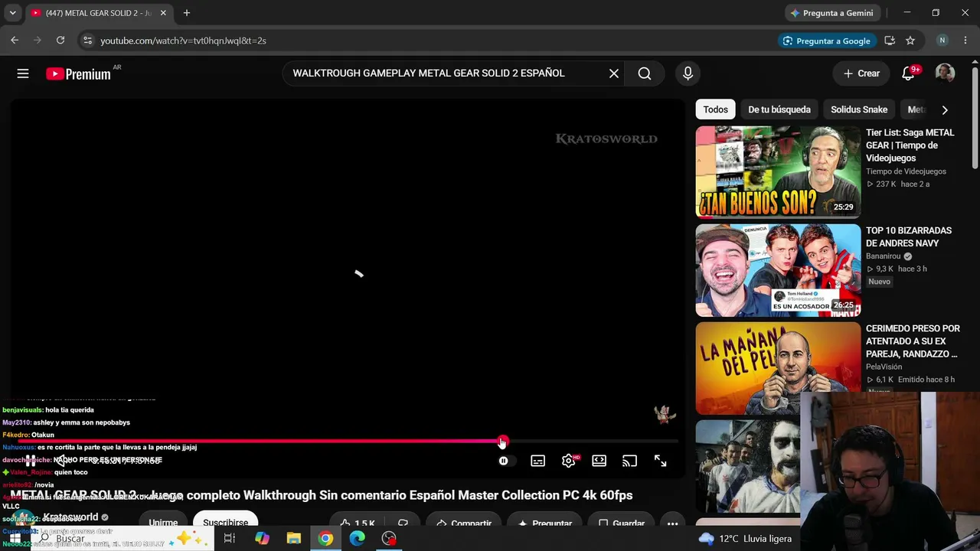The image size is (980, 551).
Task: Go to YouTube Premium home via logo
Action: coord(78,73)
